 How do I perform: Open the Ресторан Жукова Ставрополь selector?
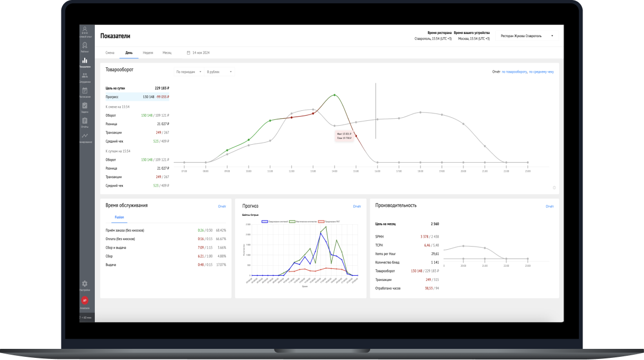(x=526, y=36)
